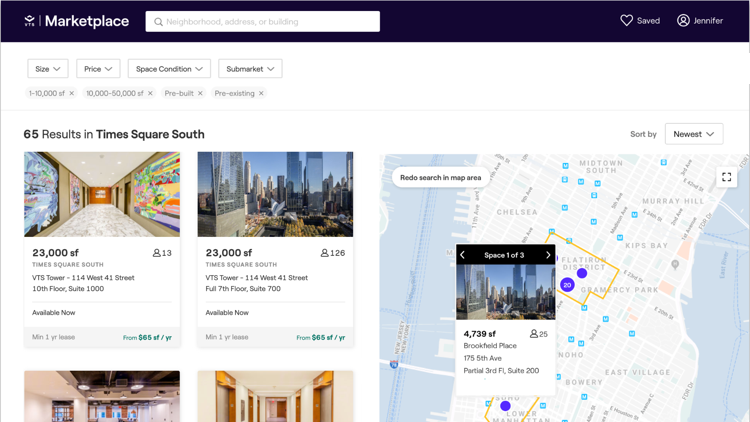Go to previous space in map popup
This screenshot has width=750, height=422.
click(x=463, y=255)
